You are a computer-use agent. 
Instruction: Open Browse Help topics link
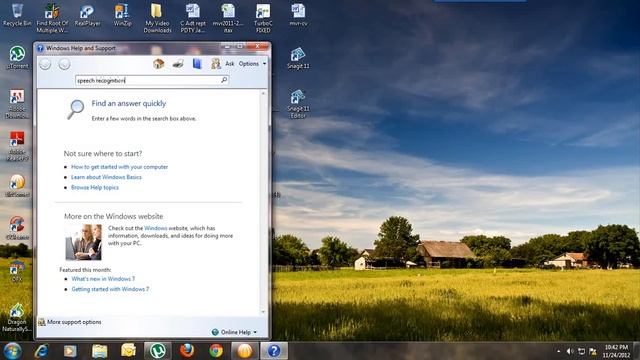tap(95, 187)
